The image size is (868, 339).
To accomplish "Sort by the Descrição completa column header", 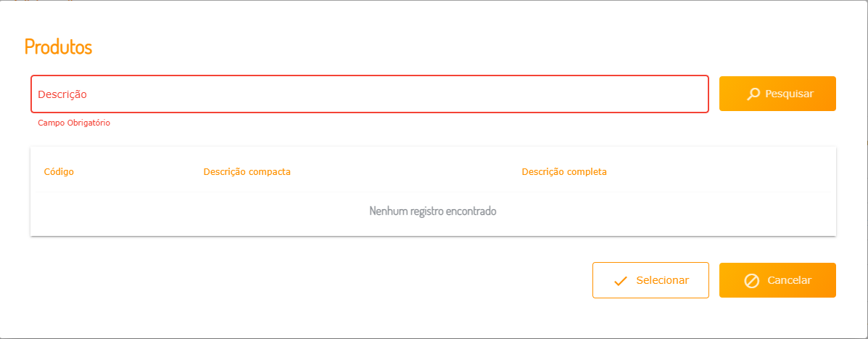I will coord(564,172).
